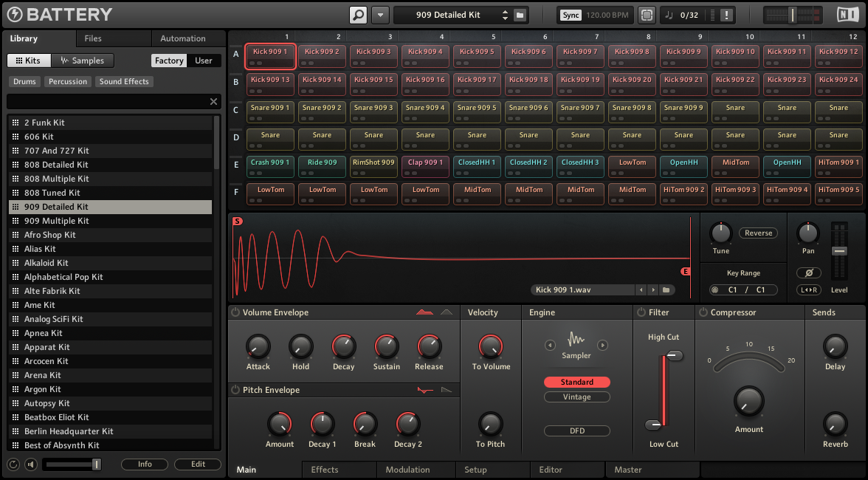Click the first C1 key range value
868x480 pixels.
click(x=732, y=289)
